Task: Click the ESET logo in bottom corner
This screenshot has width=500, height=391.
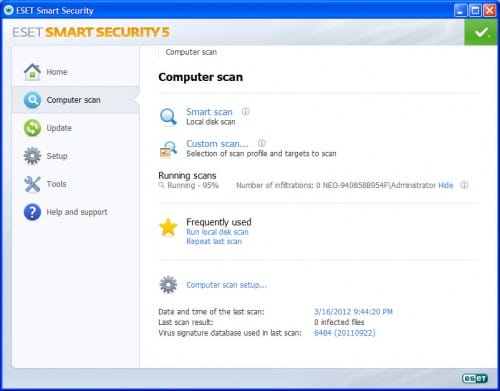Action: 475,379
